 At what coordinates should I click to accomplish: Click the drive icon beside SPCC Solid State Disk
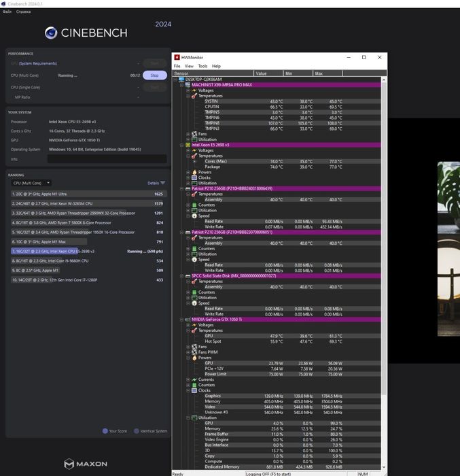tap(188, 276)
